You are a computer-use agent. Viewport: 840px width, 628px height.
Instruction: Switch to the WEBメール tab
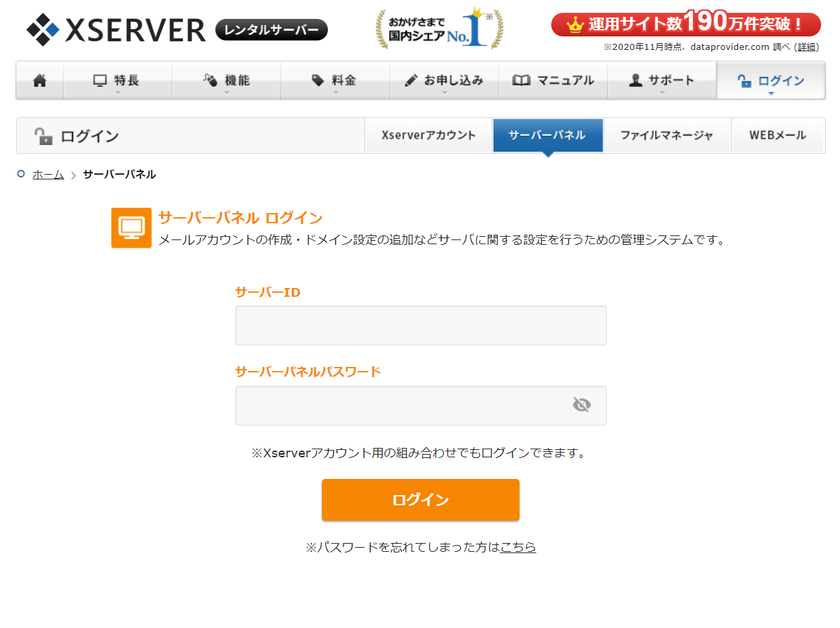(x=778, y=136)
